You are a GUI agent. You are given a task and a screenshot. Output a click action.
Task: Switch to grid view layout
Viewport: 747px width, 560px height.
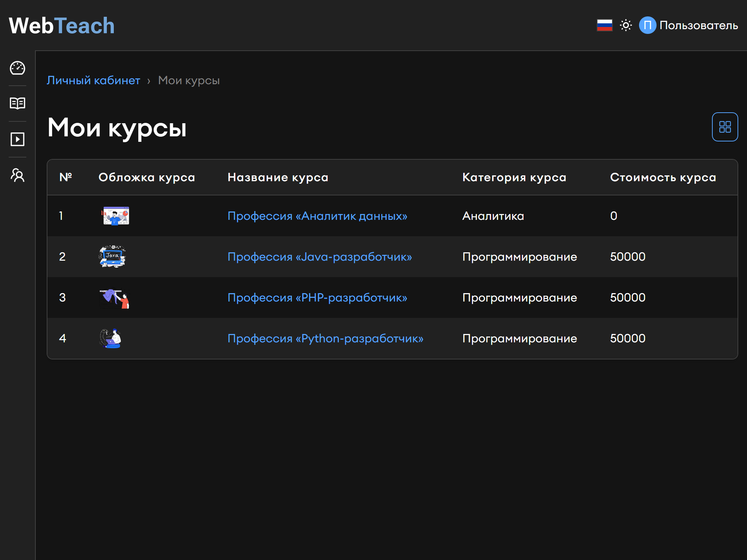point(724,127)
